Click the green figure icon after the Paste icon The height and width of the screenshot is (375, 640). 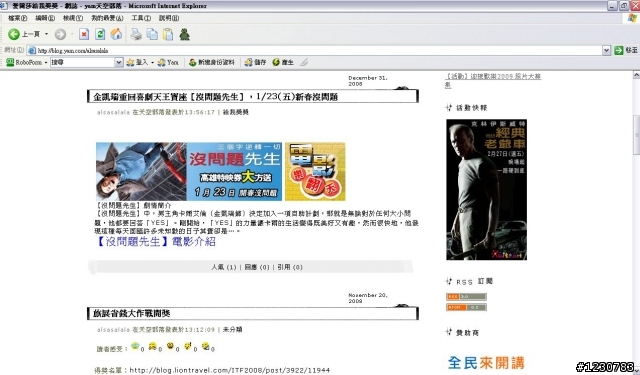184,34
